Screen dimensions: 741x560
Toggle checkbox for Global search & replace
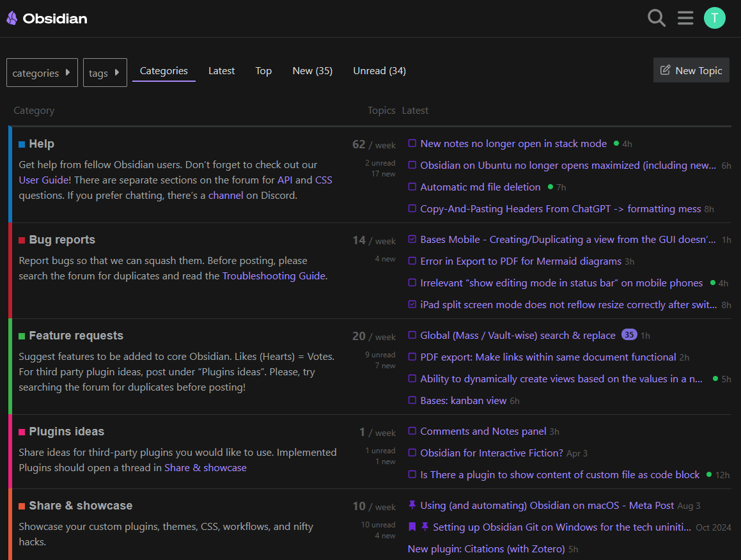(412, 335)
